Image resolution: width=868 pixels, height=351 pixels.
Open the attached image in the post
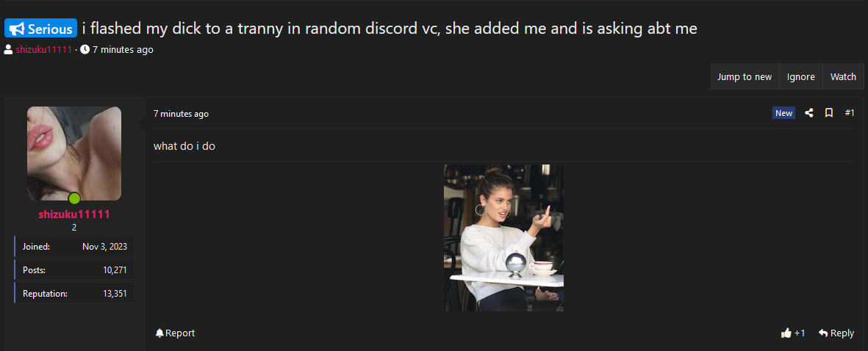(x=503, y=238)
